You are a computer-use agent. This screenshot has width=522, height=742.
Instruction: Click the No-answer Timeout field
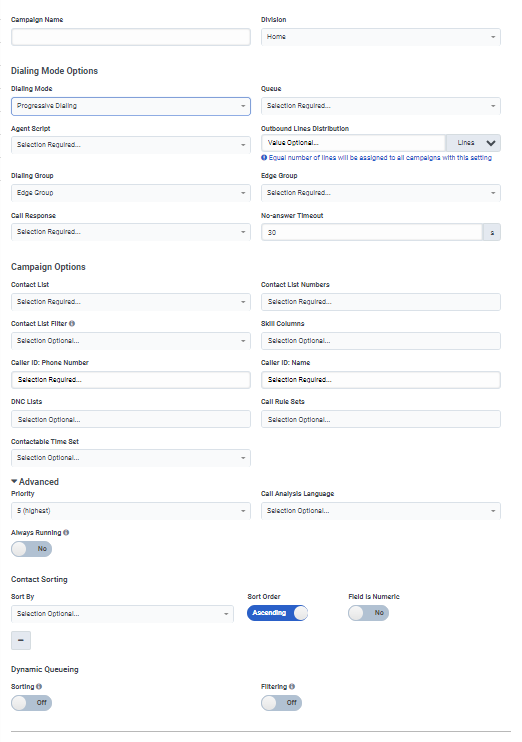pyautogui.click(x=372, y=232)
